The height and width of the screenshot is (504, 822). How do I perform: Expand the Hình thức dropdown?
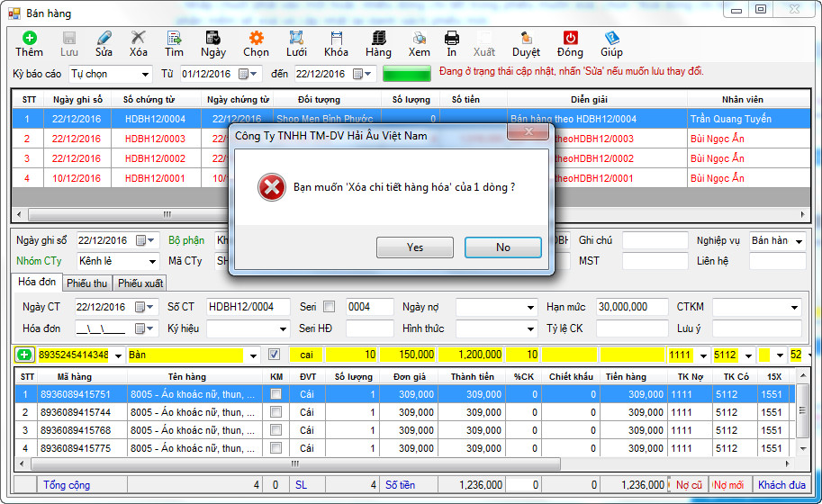click(530, 328)
